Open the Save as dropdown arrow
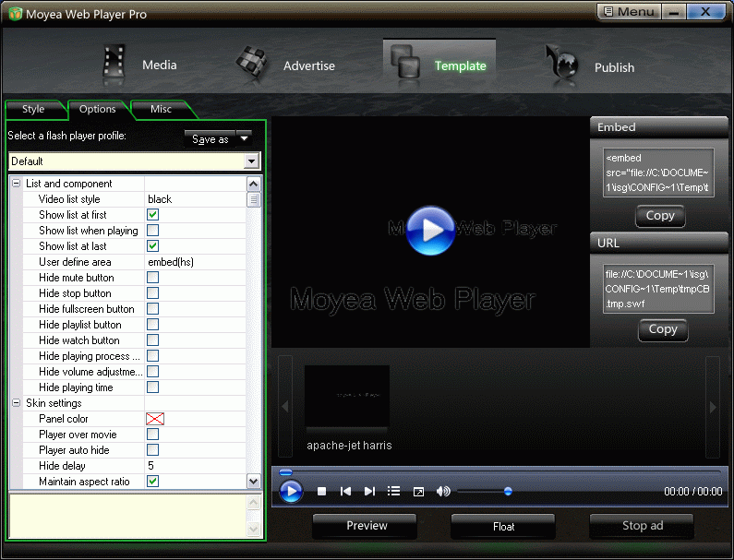 (x=245, y=138)
